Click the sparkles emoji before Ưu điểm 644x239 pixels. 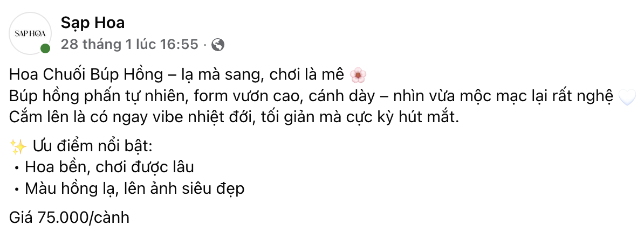point(19,146)
